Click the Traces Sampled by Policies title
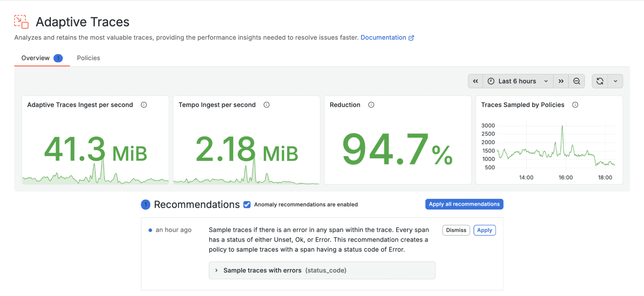Screen dimensions: 644x296 click(523, 105)
